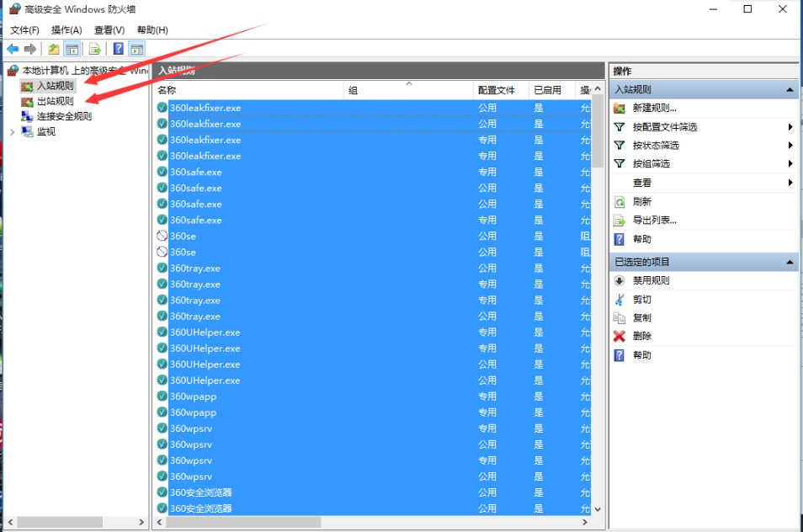Click the rule list horizontal scrollbar left arrow

(159, 522)
